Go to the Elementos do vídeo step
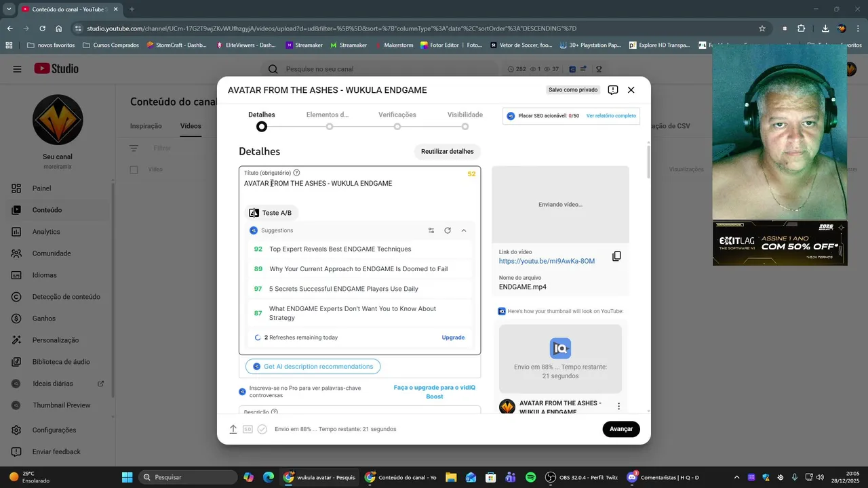Screen dimensions: 868x488 point(329,121)
